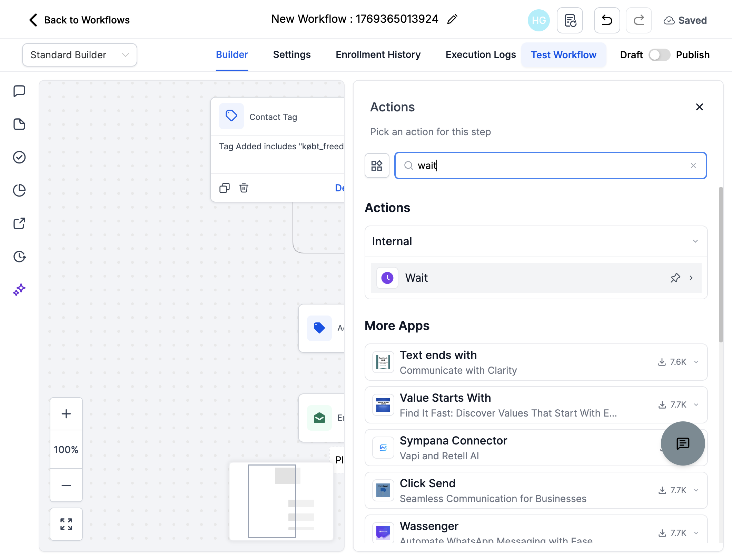Clear the wait search text
This screenshot has height=560, width=732.
(x=693, y=166)
